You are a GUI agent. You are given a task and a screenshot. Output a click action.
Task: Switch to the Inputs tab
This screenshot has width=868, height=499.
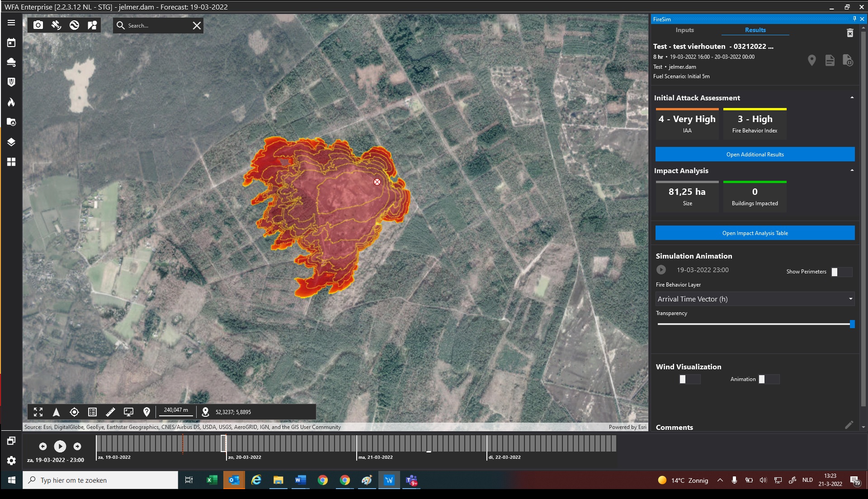[x=684, y=30]
